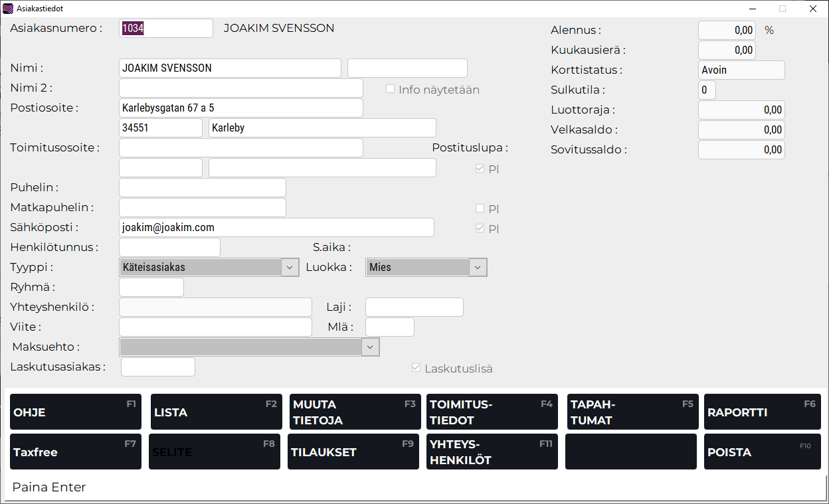This screenshot has width=829, height=504.
Task: Focus the Sähköposti email field
Action: coord(276,228)
